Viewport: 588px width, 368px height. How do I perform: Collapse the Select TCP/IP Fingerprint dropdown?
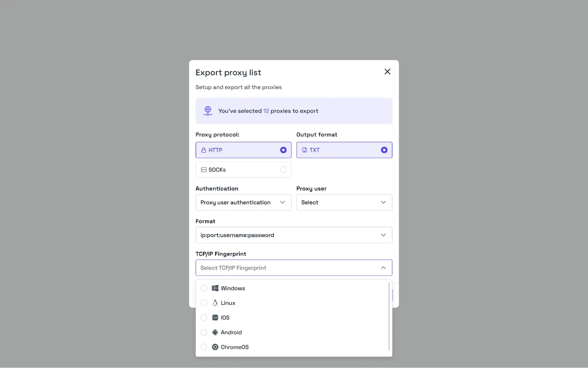294,268
